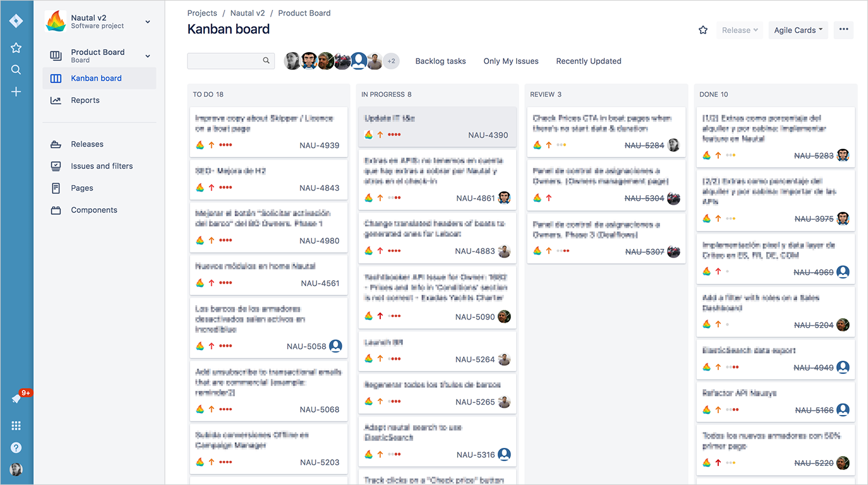This screenshot has width=868, height=485.
Task: Focus the board search input field
Action: click(230, 61)
